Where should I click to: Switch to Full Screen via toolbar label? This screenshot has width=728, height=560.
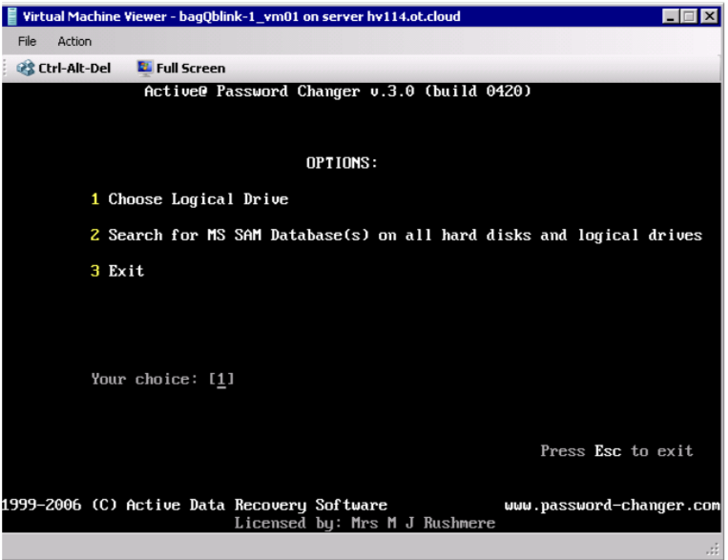tap(191, 69)
